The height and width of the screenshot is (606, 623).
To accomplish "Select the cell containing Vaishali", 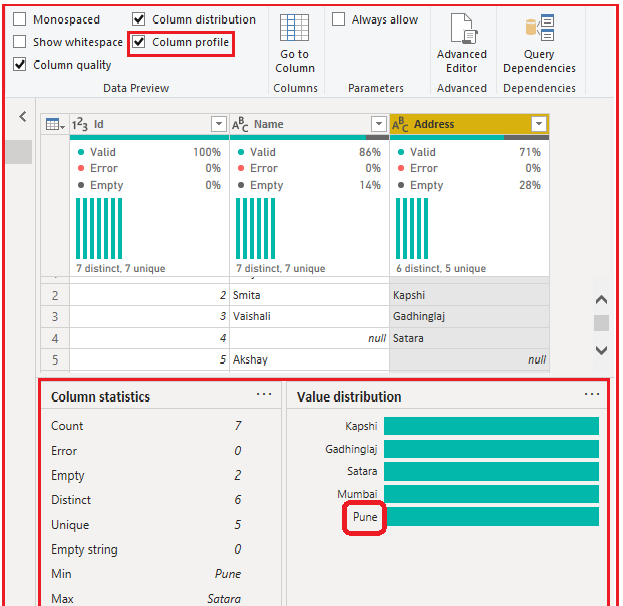I will click(309, 317).
